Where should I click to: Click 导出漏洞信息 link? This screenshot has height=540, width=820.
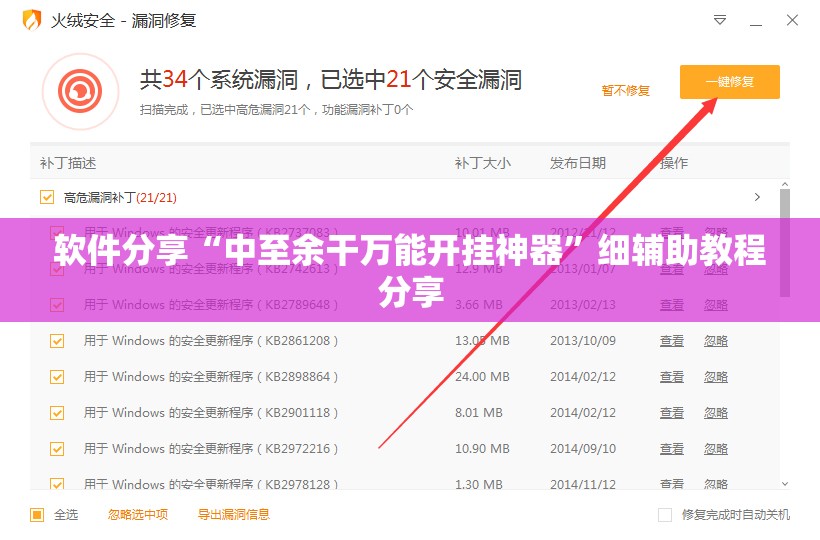234,515
